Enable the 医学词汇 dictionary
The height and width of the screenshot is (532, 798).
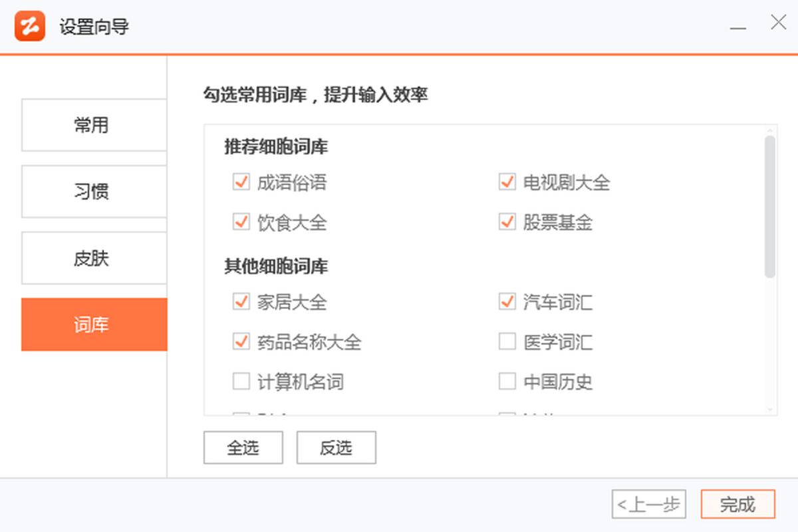[x=507, y=342]
